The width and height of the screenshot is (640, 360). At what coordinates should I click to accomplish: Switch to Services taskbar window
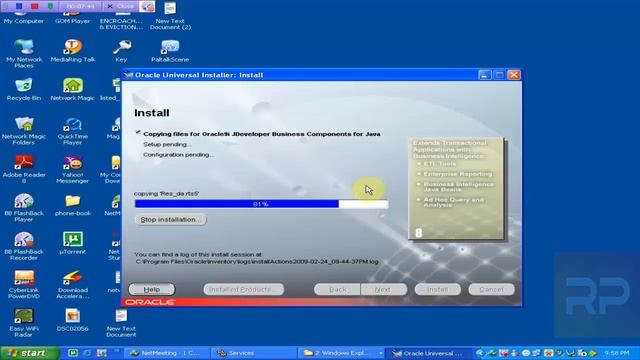click(x=253, y=353)
